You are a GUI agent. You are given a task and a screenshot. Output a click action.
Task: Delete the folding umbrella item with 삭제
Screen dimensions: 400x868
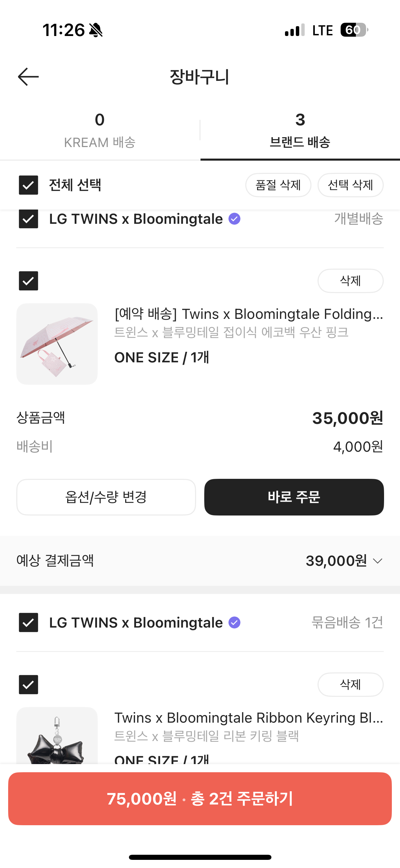[350, 281]
